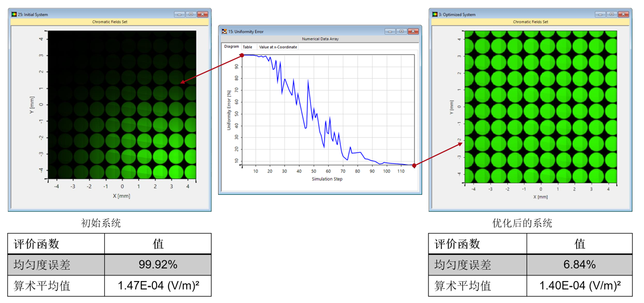Maximize the Uniformity Error window
Image resolution: width=644 pixels, height=303 pixels.
click(x=401, y=31)
